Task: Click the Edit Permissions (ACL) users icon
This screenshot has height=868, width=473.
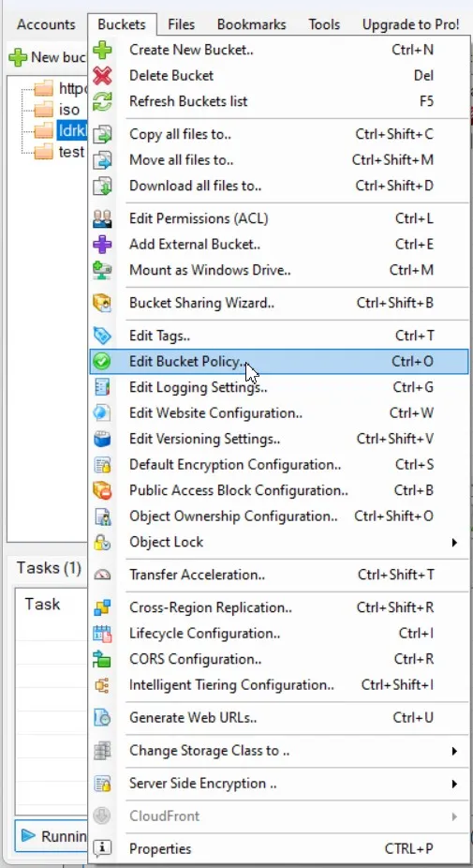Action: (x=102, y=218)
